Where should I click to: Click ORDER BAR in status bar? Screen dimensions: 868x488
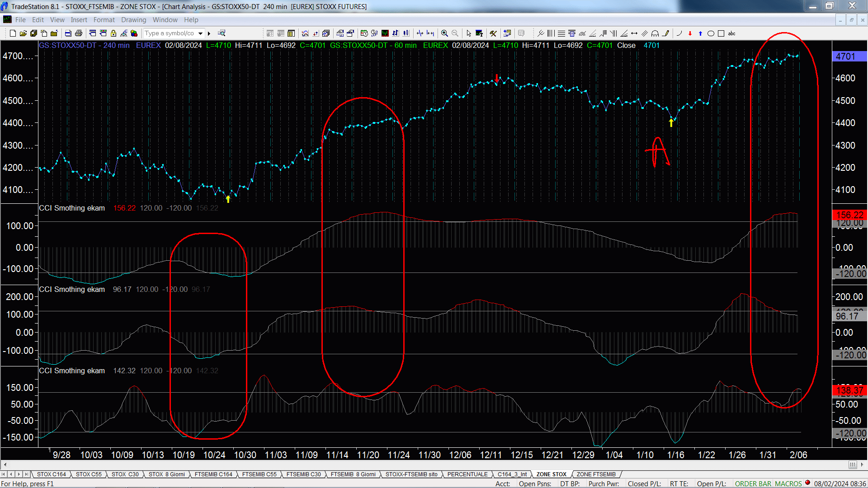[753, 483]
